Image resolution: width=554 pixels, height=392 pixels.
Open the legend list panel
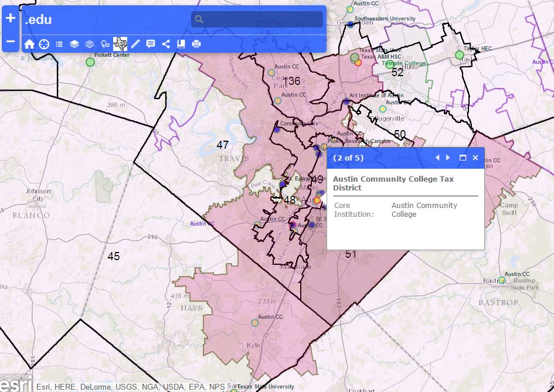(x=59, y=44)
